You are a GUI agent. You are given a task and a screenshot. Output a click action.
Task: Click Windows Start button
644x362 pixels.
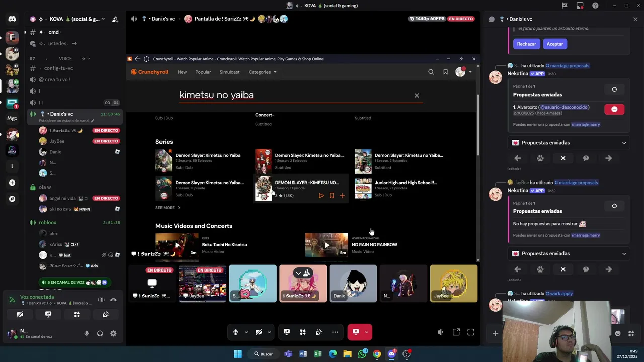238,354
